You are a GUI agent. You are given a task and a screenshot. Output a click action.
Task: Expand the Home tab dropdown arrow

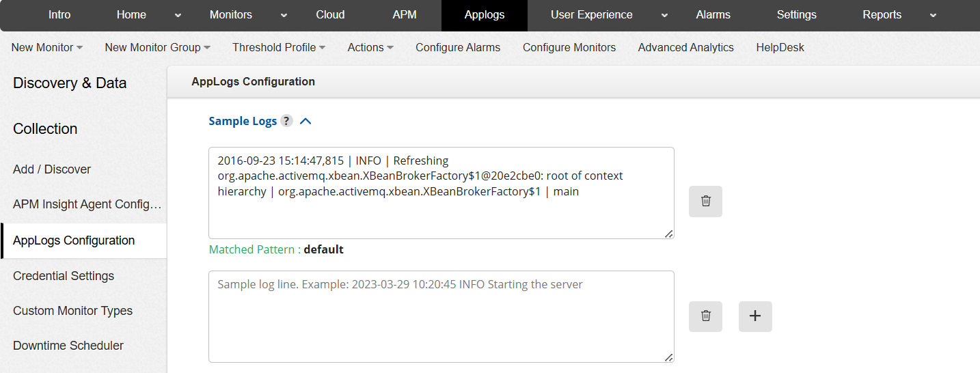point(178,15)
